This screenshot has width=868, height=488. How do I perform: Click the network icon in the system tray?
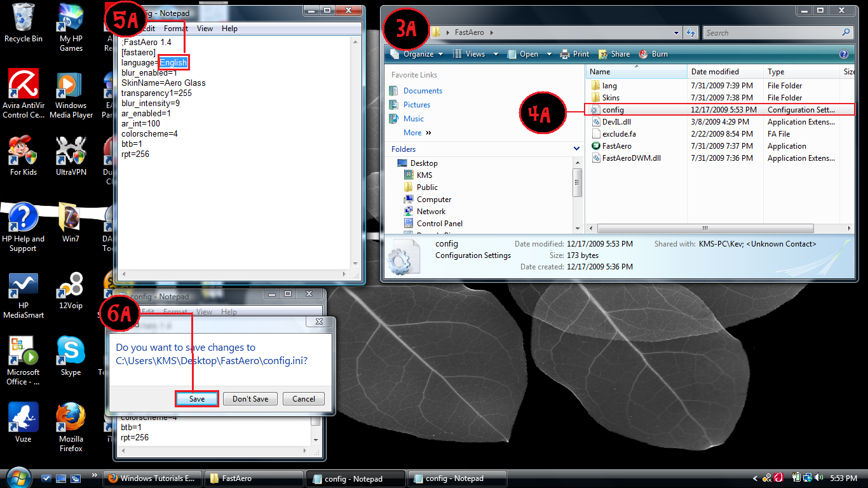[x=808, y=477]
